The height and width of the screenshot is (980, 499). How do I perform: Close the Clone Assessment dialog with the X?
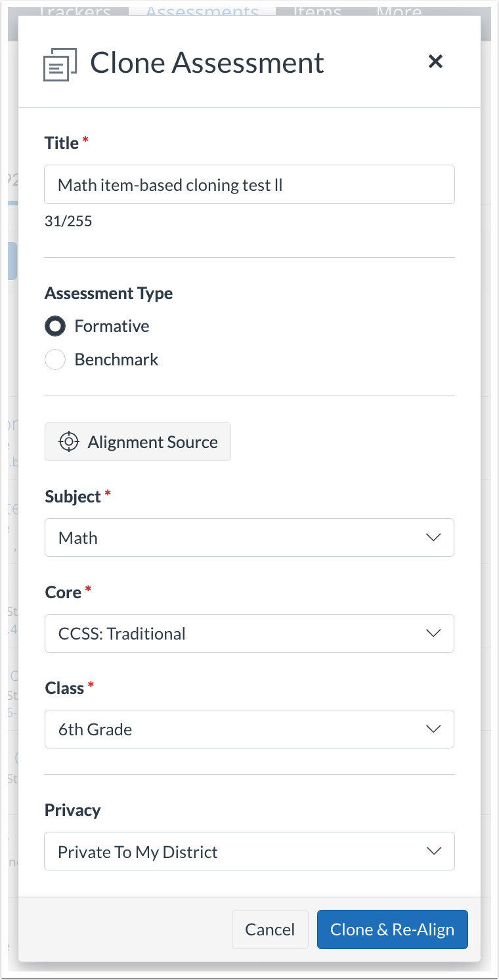tap(435, 61)
